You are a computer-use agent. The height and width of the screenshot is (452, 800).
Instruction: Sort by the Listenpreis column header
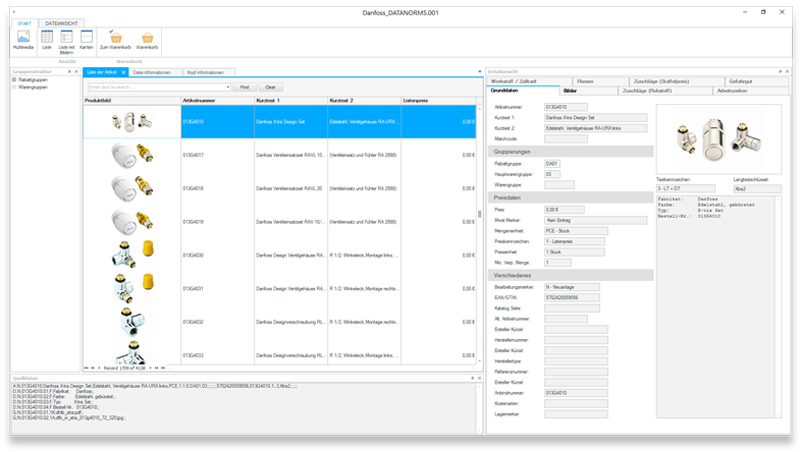(439, 101)
